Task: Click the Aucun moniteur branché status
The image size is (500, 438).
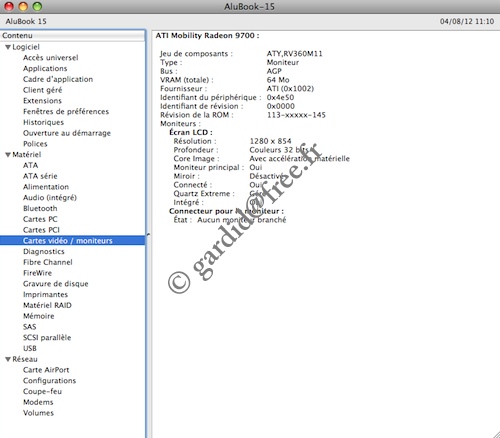Action: click(x=241, y=220)
